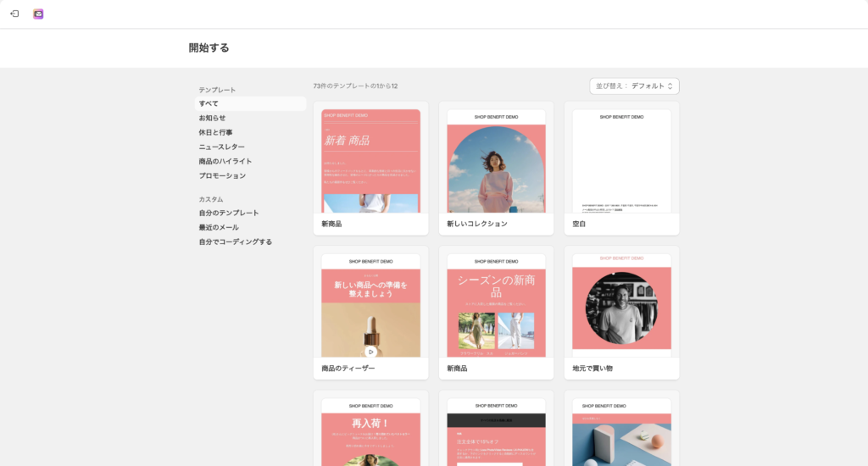Screen dimensions: 868x466
Task: Select the プロモーション category
Action: click(222, 175)
